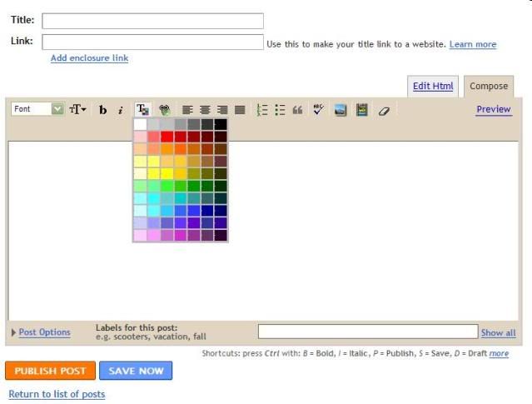Center align the text
This screenshot has height=404, width=532.
[x=205, y=110]
